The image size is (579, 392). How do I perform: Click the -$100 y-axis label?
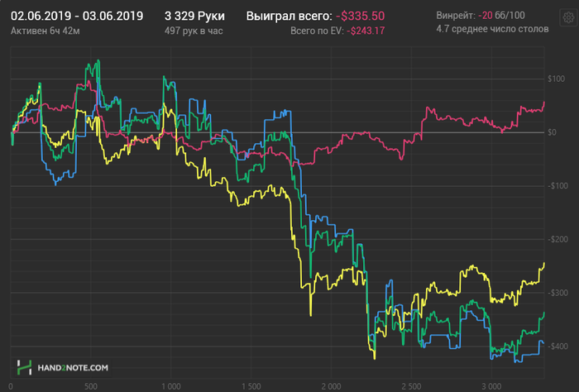pyautogui.click(x=557, y=186)
